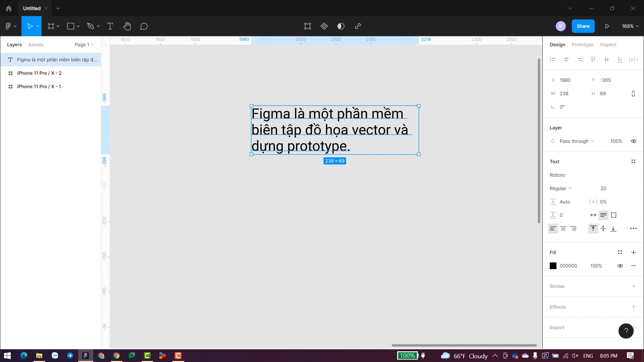The height and width of the screenshot is (362, 644).
Task: Toggle constrain proportions lock
Action: point(633,94)
